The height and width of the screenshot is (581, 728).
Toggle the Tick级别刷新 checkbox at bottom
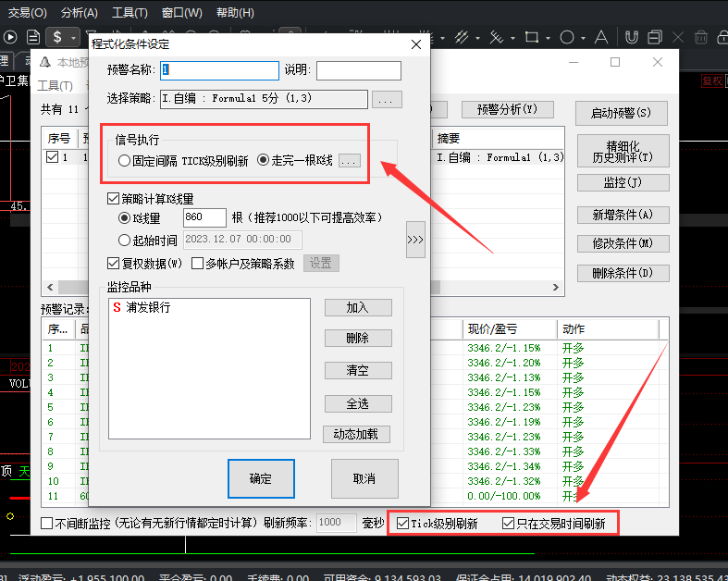402,524
